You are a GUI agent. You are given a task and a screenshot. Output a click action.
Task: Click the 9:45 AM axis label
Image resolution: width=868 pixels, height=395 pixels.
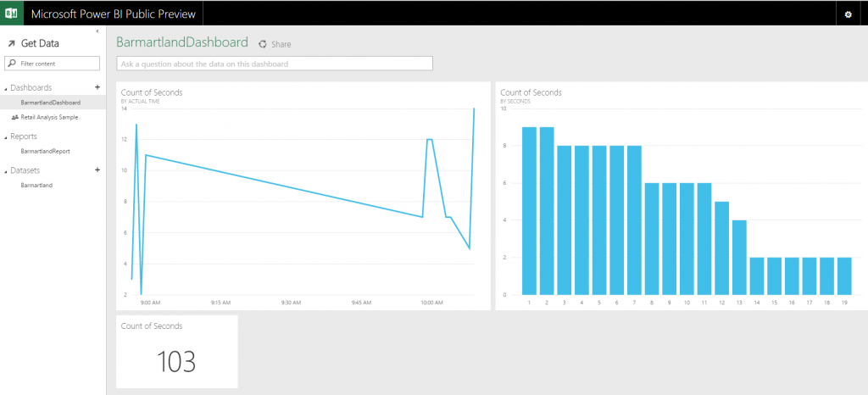click(361, 303)
